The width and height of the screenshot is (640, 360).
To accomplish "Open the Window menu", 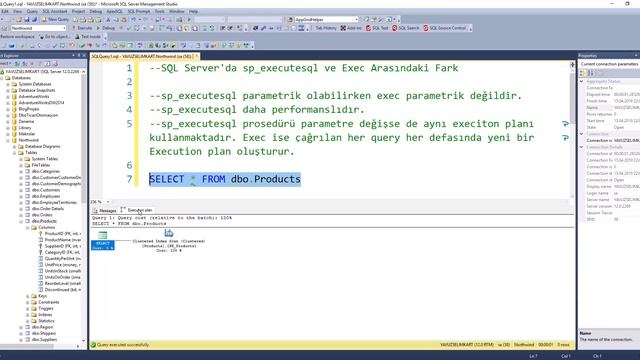I will coord(176,11).
